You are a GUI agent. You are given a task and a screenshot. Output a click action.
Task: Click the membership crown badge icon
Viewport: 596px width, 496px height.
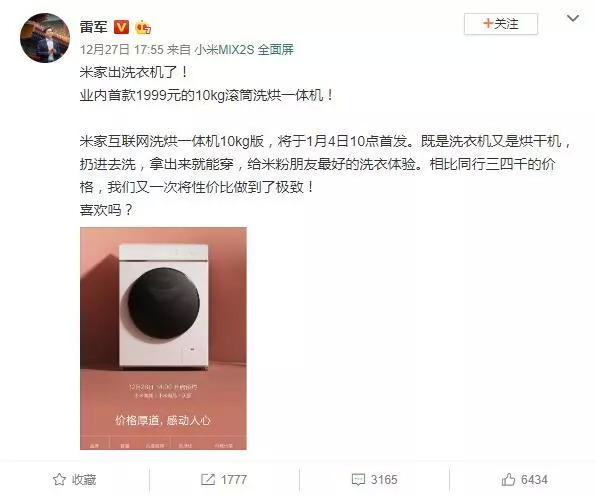(143, 27)
